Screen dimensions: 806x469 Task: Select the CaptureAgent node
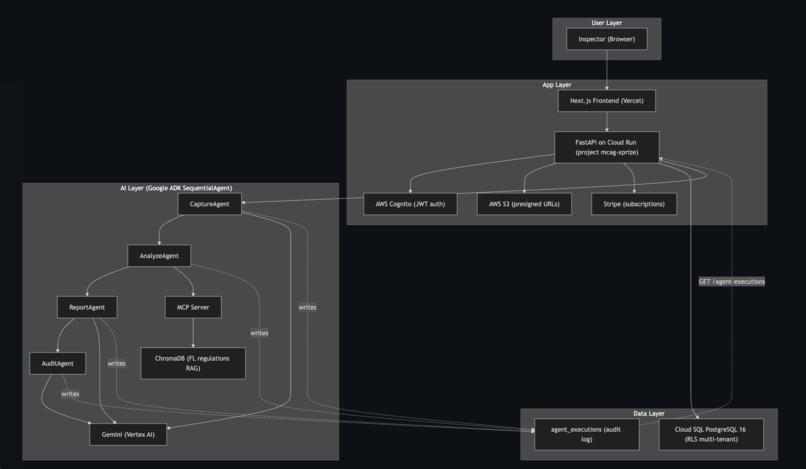click(210, 204)
